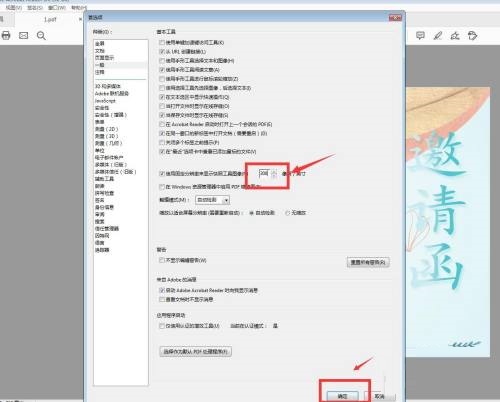Select the pen Highlight icon in the right toolbar

(x=438, y=35)
